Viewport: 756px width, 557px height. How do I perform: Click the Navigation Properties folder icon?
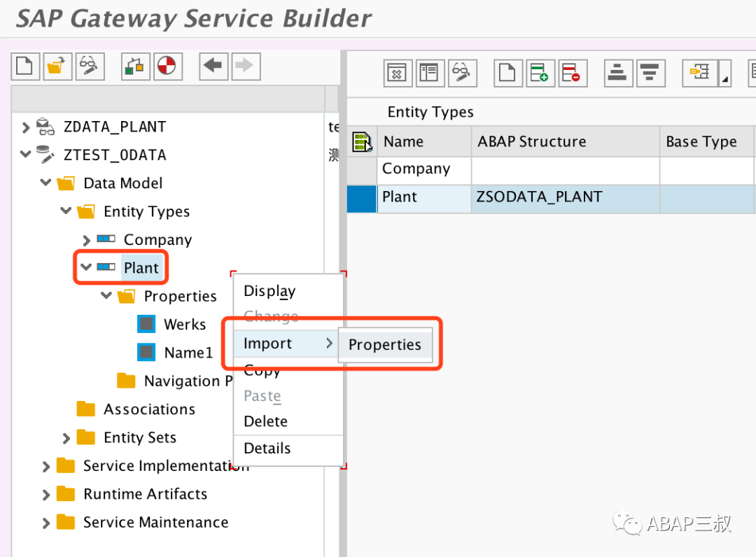(126, 380)
